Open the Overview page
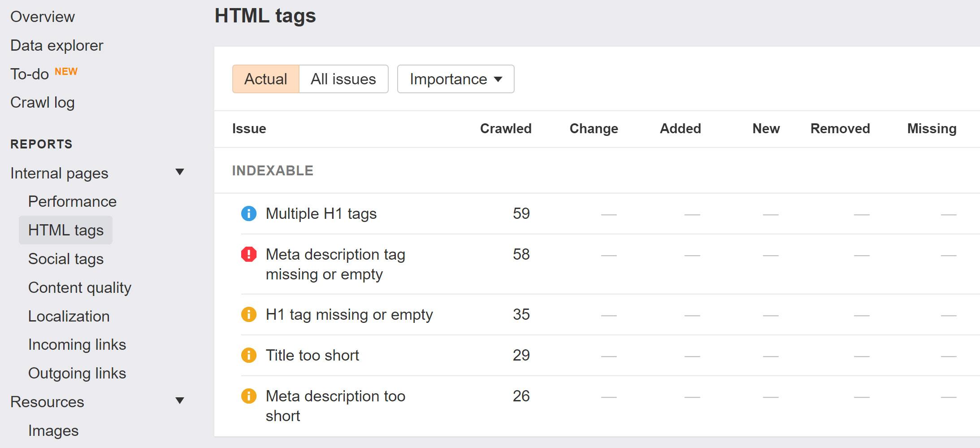Image resolution: width=980 pixels, height=448 pixels. (43, 17)
